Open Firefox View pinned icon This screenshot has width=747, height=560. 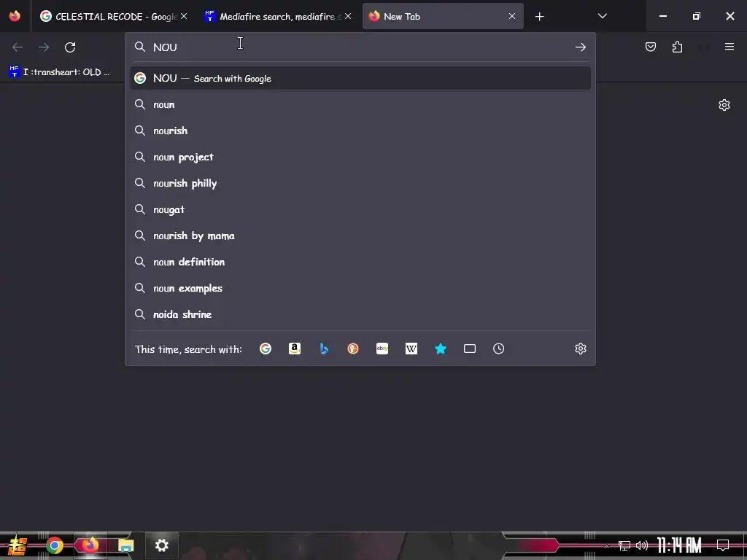click(x=15, y=16)
